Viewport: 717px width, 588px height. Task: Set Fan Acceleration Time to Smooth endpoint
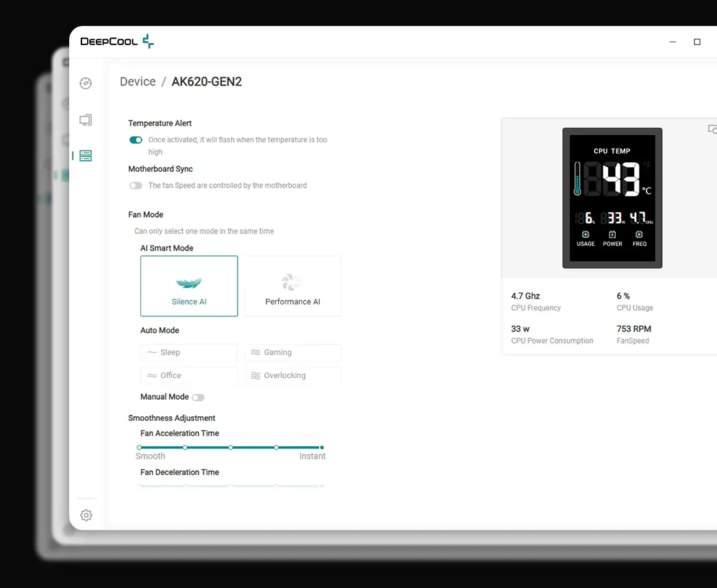pyautogui.click(x=139, y=448)
